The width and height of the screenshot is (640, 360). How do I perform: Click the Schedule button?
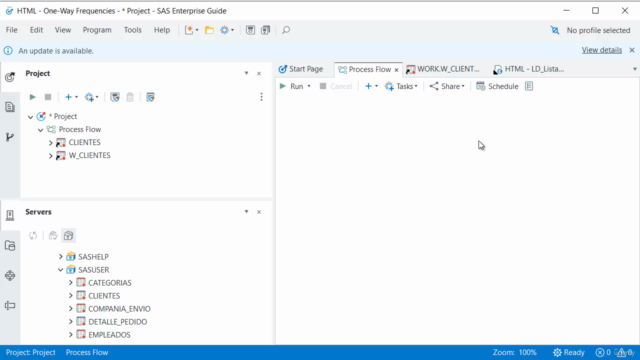coord(497,86)
